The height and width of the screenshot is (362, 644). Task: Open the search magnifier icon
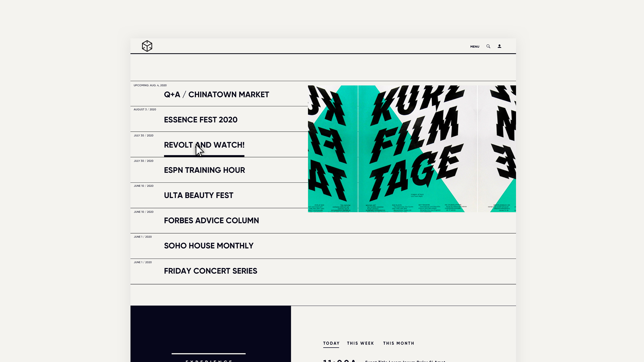click(488, 46)
